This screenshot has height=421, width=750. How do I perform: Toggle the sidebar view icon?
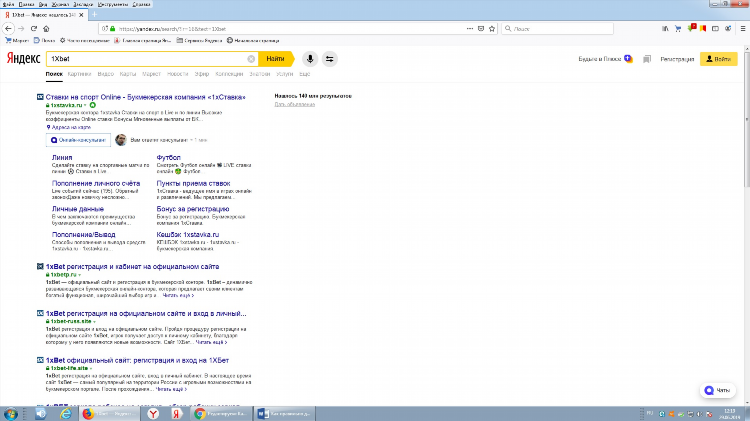715,29
